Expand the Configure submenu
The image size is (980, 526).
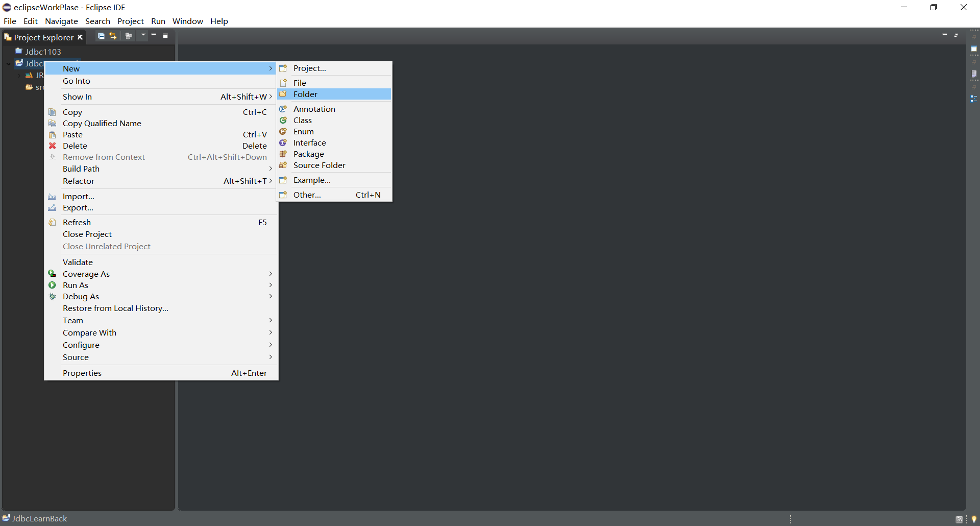click(161, 345)
